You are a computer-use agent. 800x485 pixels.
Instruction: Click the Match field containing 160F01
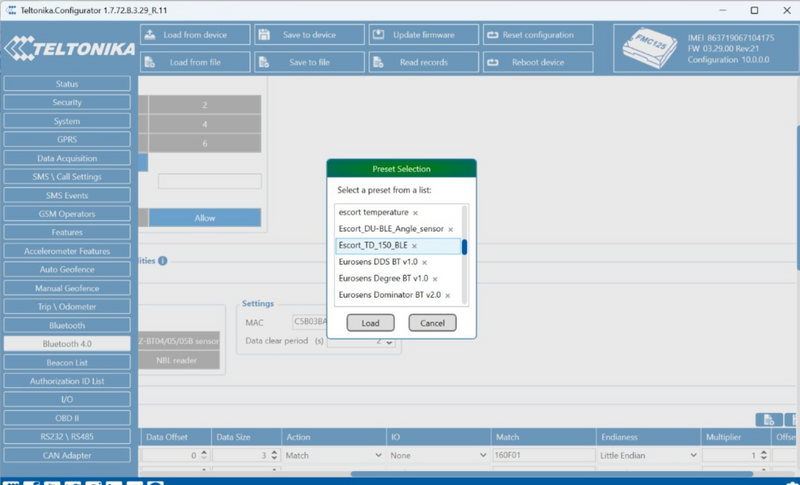[x=543, y=455]
